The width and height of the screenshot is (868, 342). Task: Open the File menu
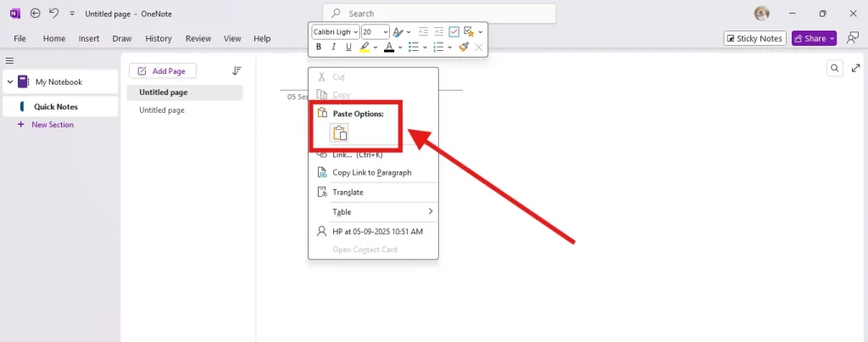pos(20,38)
